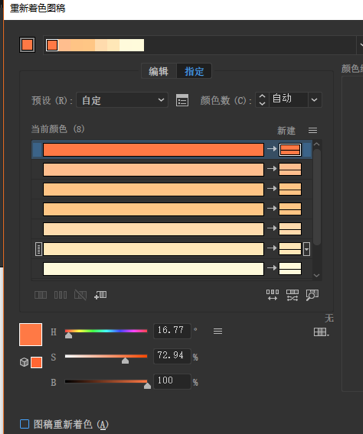Click the swatch library grid icon under 无
363x434 pixels.
coord(321,332)
